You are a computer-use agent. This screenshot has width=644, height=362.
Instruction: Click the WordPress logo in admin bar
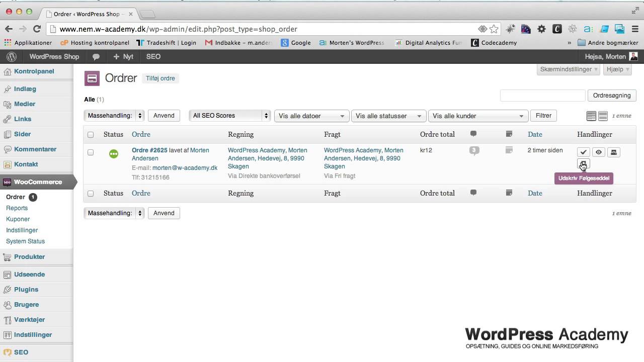coord(11,57)
